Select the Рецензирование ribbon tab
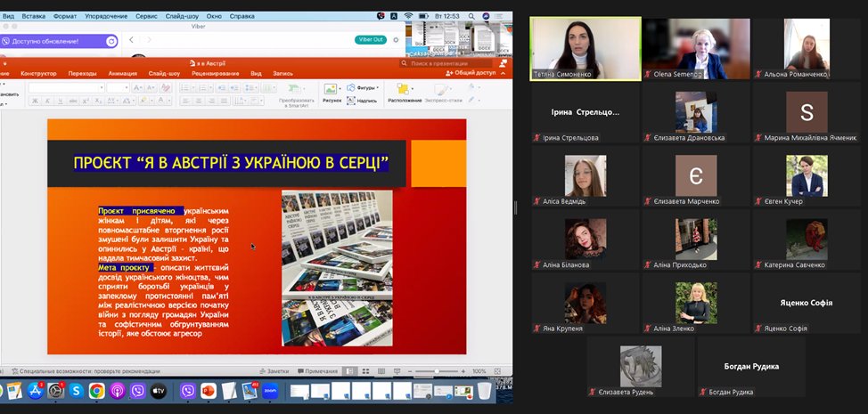The width and height of the screenshot is (868, 414). pos(216,74)
